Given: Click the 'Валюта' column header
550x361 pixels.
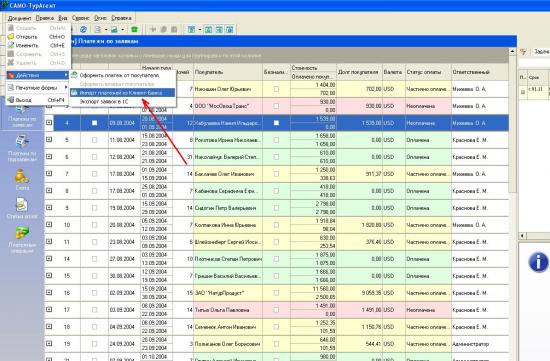Looking at the screenshot, I should click(x=394, y=72).
